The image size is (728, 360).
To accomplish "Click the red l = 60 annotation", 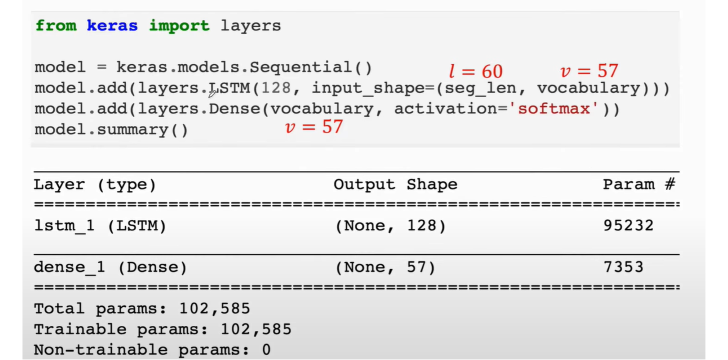I will 476,71.
